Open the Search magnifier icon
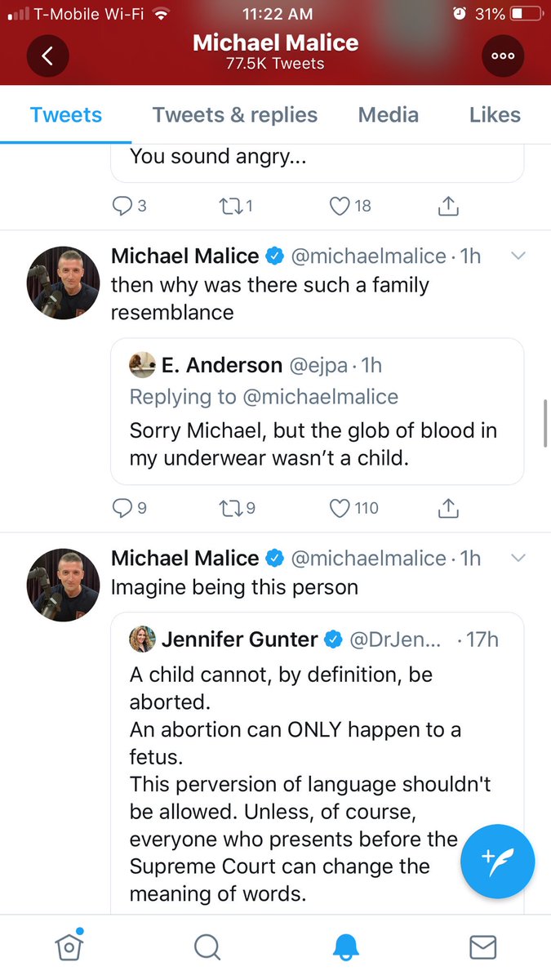Image resolution: width=551 pixels, height=980 pixels. point(207,947)
